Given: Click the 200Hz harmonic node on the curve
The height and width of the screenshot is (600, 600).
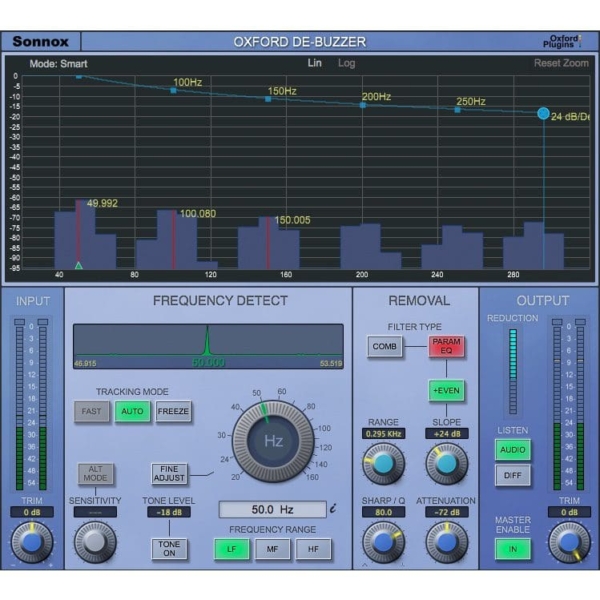Looking at the screenshot, I should coord(362,105).
